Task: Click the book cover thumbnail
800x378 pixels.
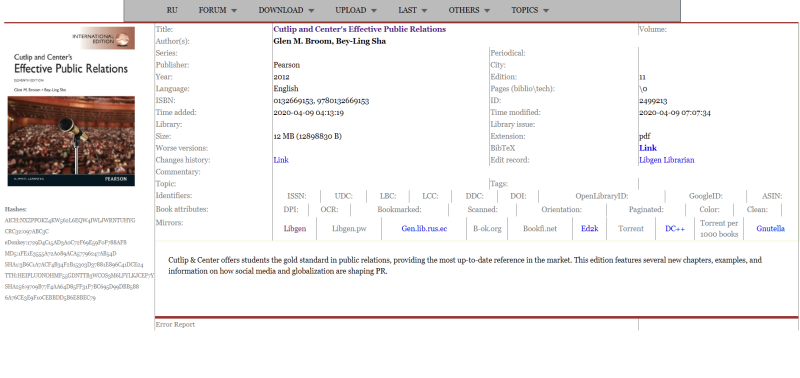Action: click(71, 106)
